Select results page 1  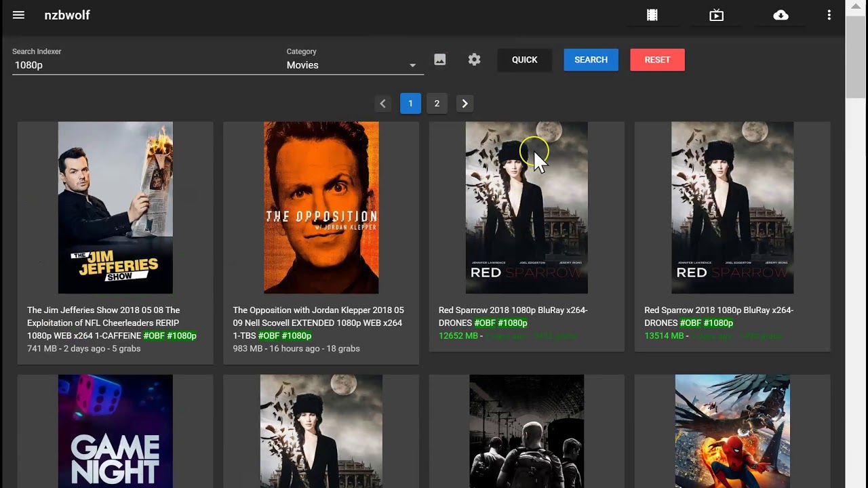[410, 104]
